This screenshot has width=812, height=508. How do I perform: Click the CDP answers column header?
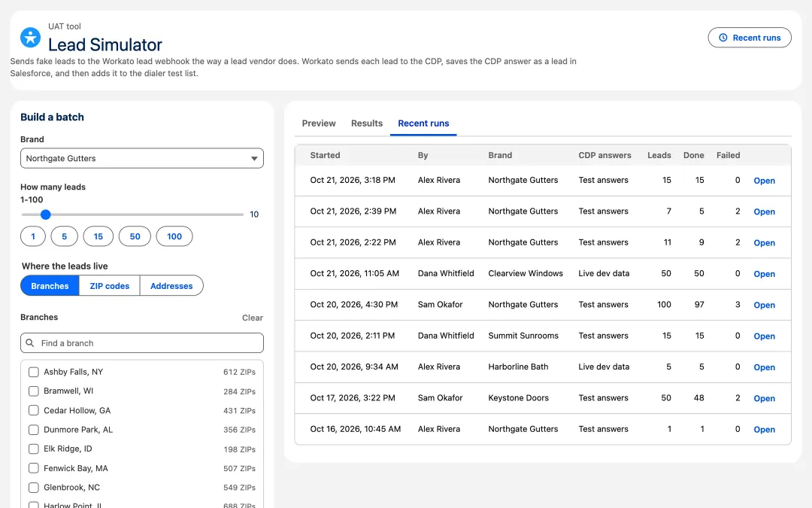[x=604, y=155]
